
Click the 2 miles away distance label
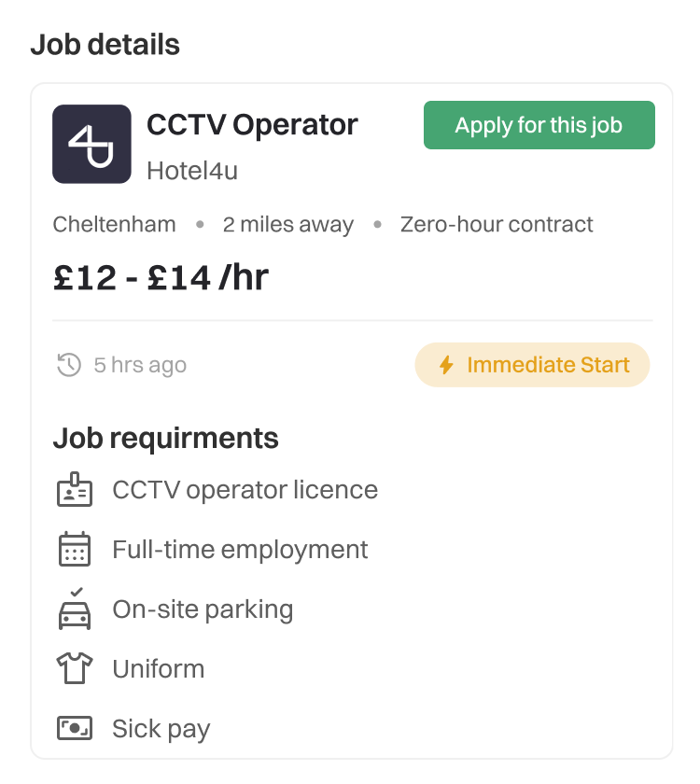point(287,225)
